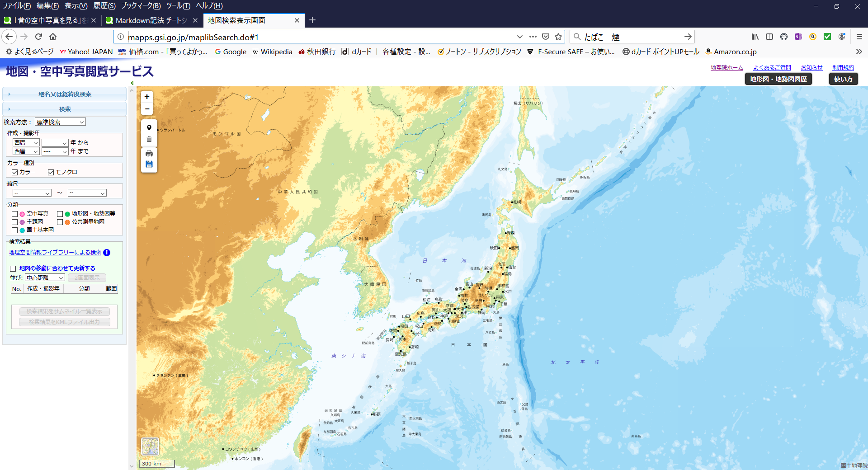This screenshot has width=868, height=470.
Task: Open the year dropdown for 年から
Action: [x=55, y=143]
